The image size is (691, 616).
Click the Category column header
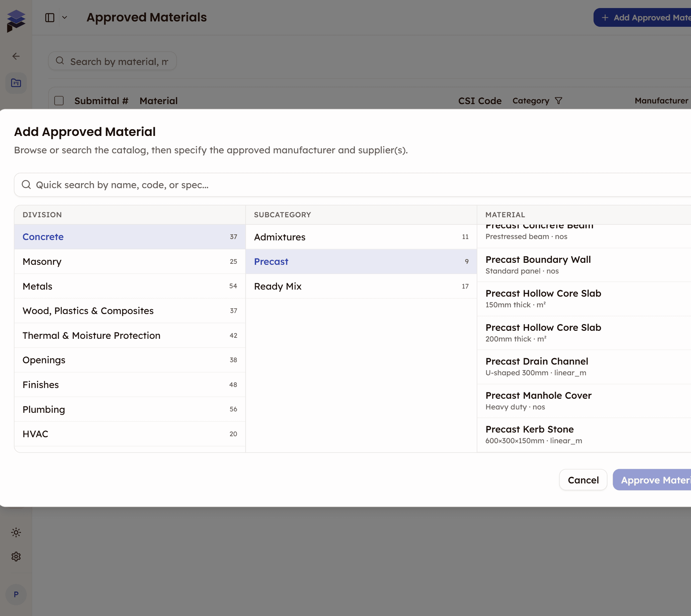point(531,101)
